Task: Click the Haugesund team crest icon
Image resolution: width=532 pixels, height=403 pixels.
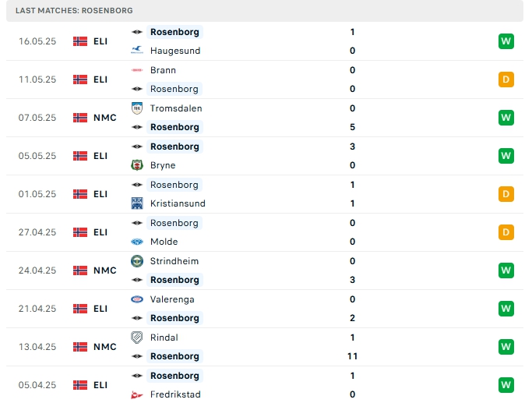Action: point(137,50)
